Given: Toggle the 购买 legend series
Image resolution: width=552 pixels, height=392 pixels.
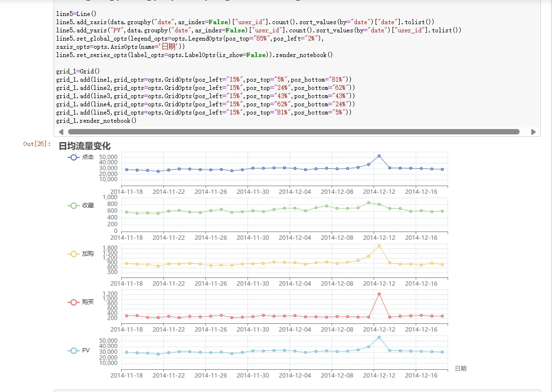Looking at the screenshot, I should point(81,302).
